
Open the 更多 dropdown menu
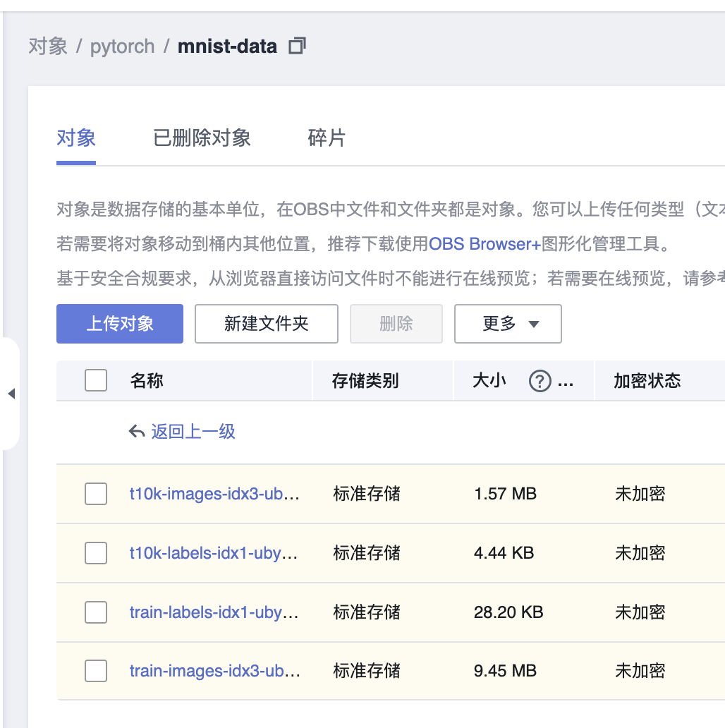[508, 324]
